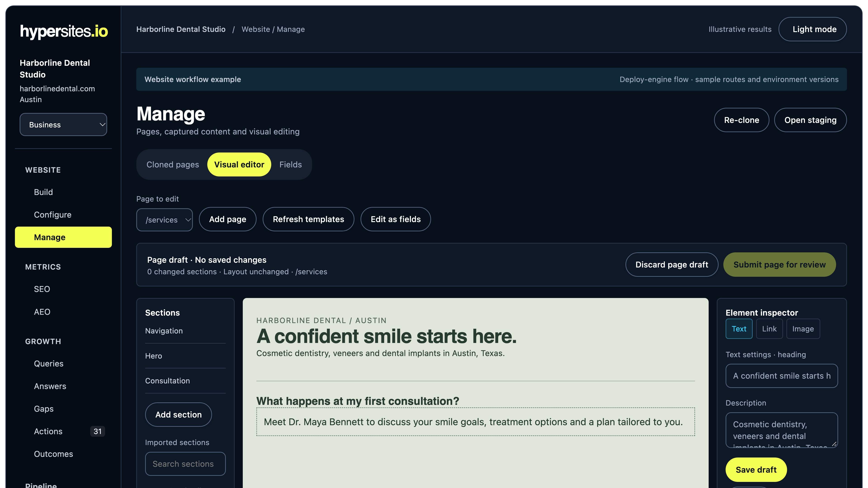Click Refresh templates
The image size is (868, 488).
pos(308,219)
